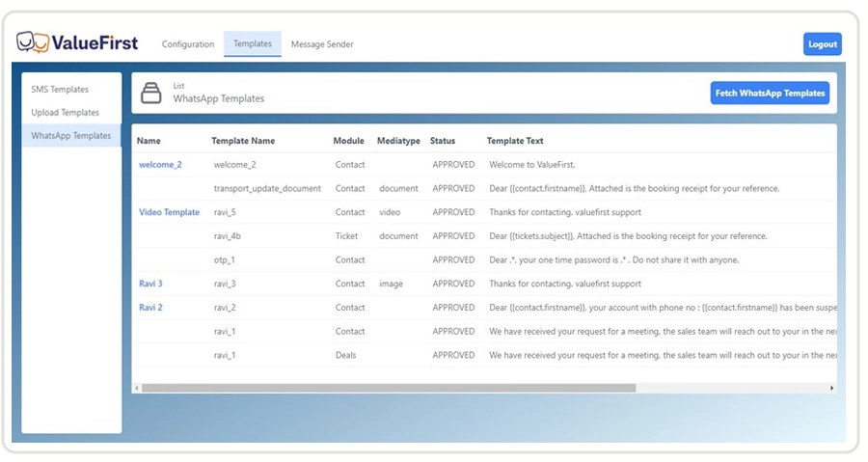Click the transport_update_document template name
This screenshot has width=868, height=462.
pos(267,188)
